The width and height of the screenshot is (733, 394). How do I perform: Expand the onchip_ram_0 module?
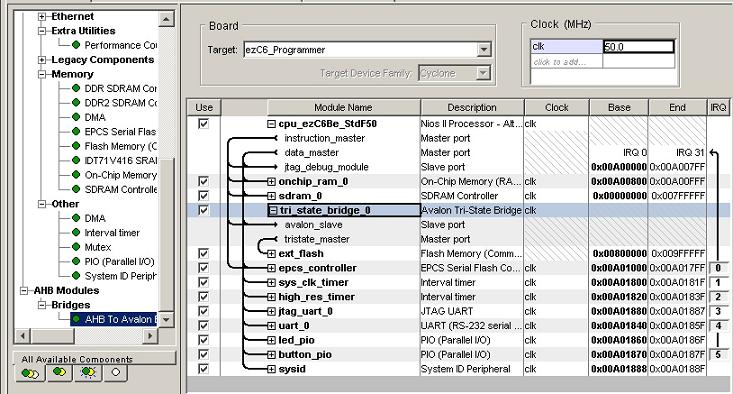[x=271, y=181]
